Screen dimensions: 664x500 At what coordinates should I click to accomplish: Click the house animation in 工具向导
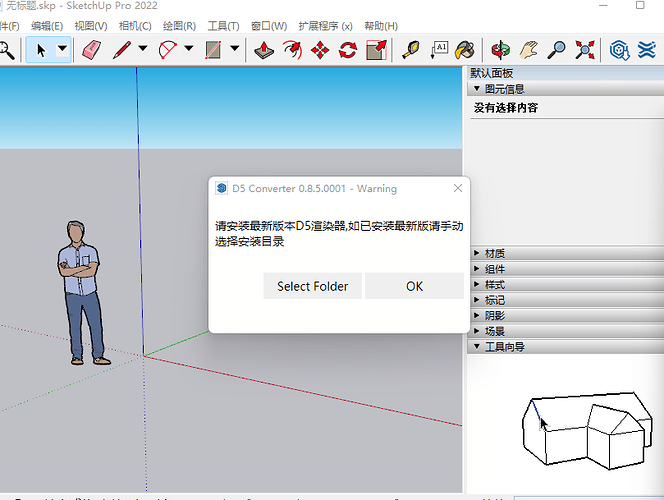pos(587,430)
